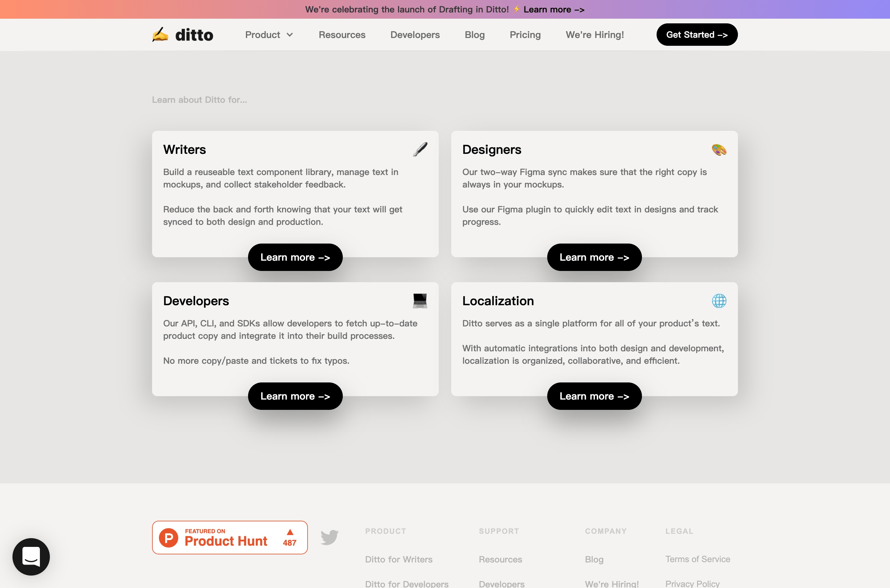This screenshot has width=890, height=588.
Task: Click Resources under Support in footer
Action: pyautogui.click(x=500, y=559)
